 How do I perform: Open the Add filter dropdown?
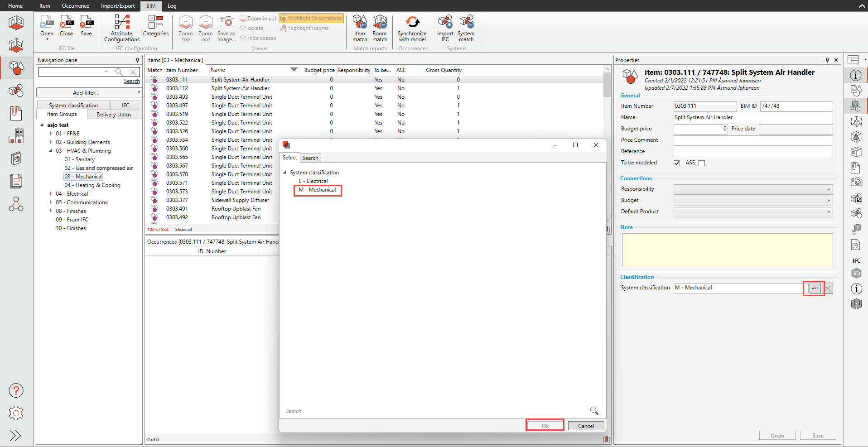point(89,92)
